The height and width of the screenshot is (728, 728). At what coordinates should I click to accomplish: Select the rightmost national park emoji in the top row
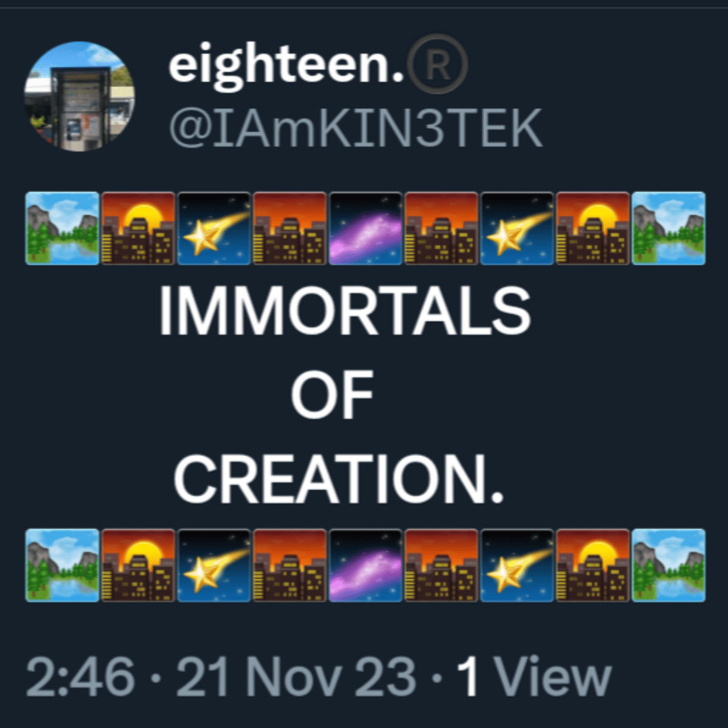tap(669, 228)
